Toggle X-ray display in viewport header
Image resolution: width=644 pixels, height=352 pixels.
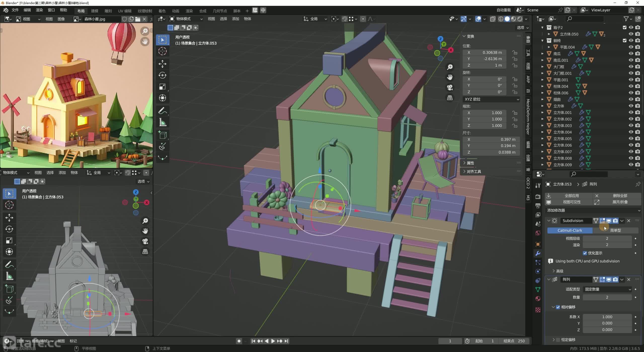pyautogui.click(x=493, y=19)
